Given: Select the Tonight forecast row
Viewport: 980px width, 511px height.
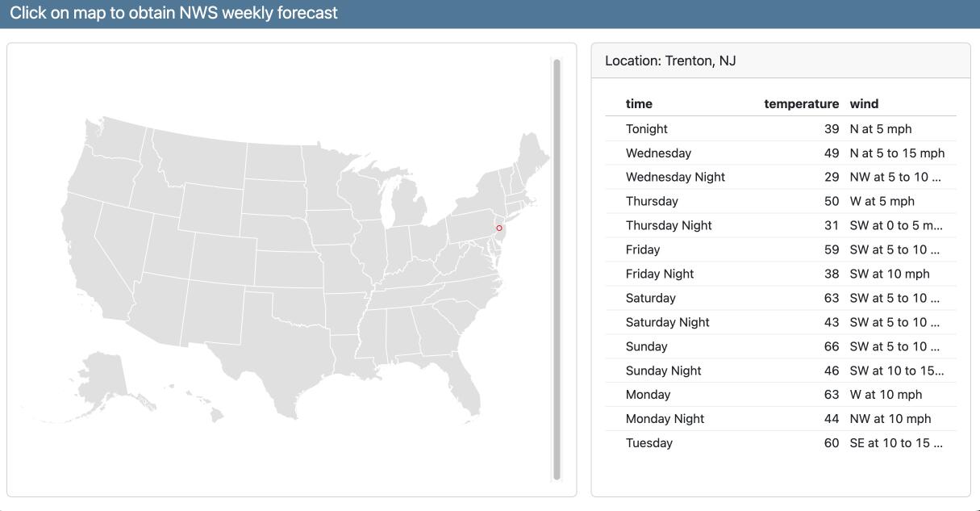Looking at the screenshot, I should (780, 129).
